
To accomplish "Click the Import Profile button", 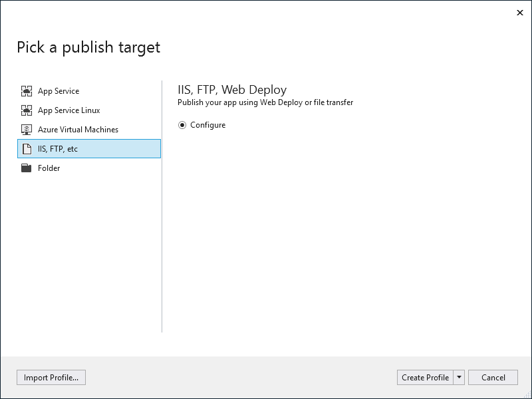I will [51, 377].
